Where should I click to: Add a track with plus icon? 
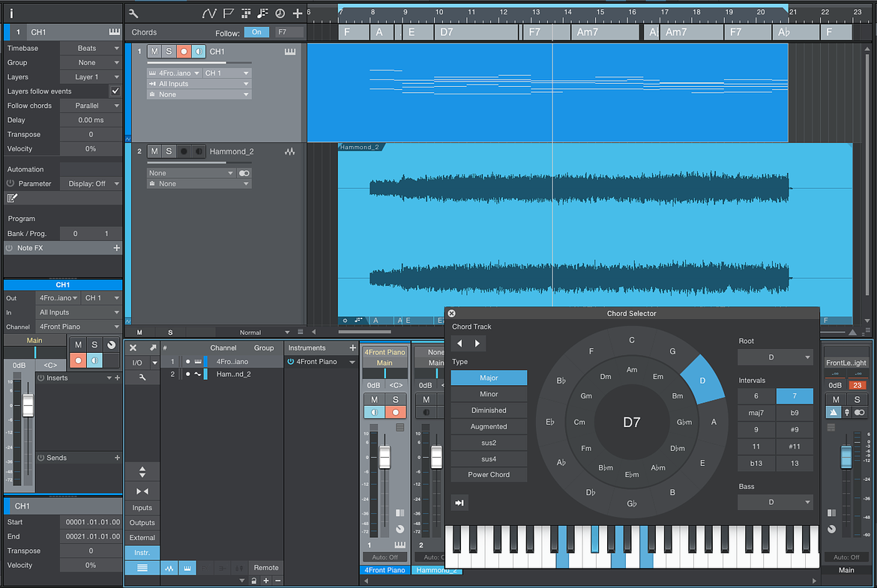click(x=298, y=13)
